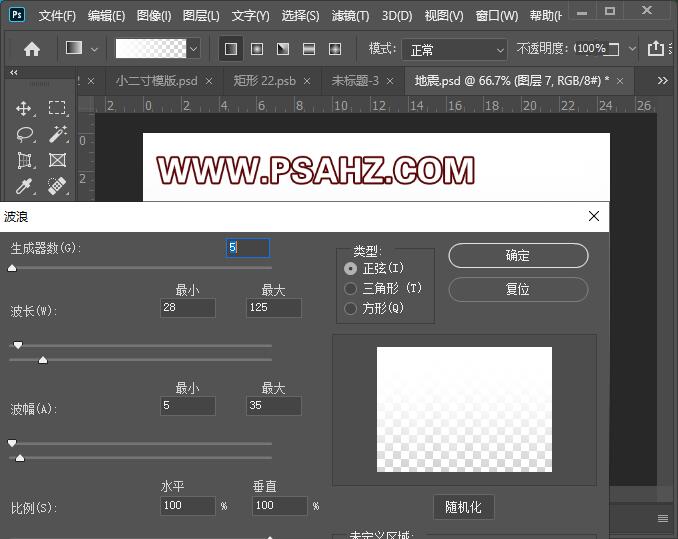The image size is (678, 539).
Task: Close the 矩形 22.psb tab
Action: tap(307, 81)
